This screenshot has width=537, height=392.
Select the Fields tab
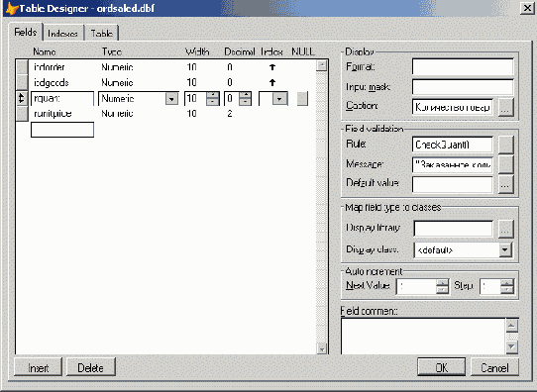coord(26,32)
